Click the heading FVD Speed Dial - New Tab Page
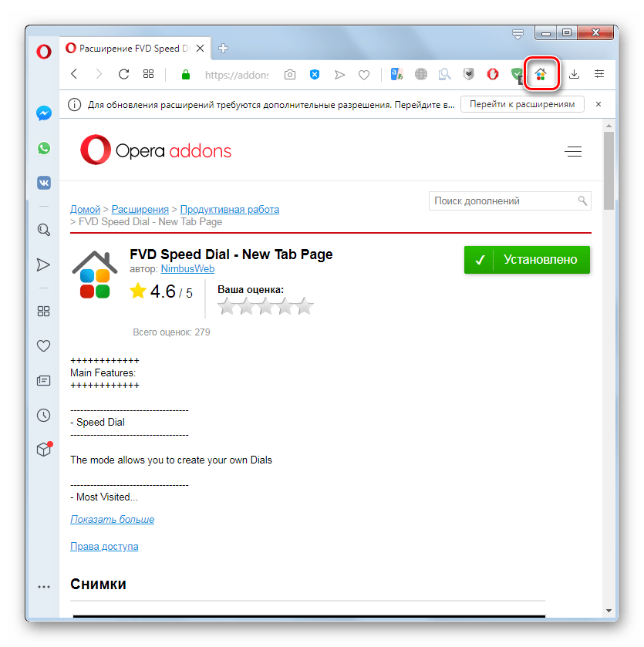 231,254
